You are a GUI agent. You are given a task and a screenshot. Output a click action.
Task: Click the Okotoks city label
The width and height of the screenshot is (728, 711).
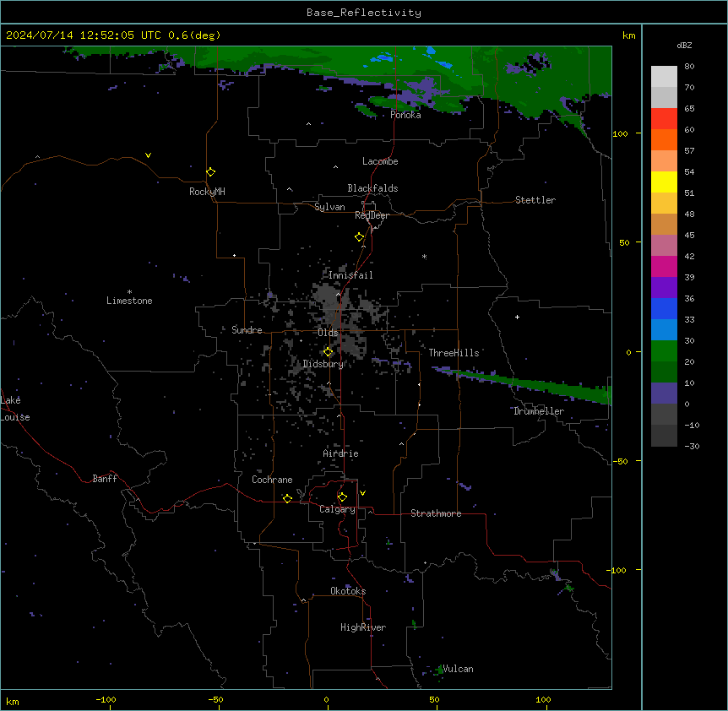348,591
